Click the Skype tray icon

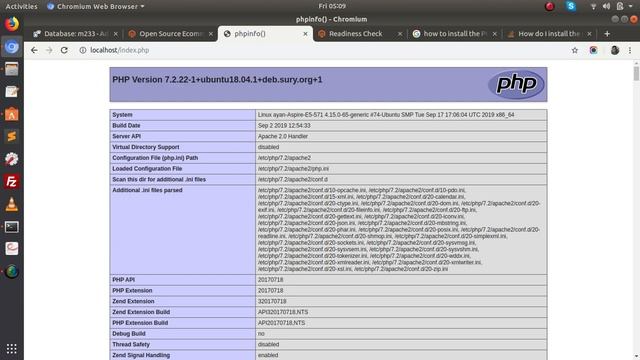pyautogui.click(x=571, y=6)
